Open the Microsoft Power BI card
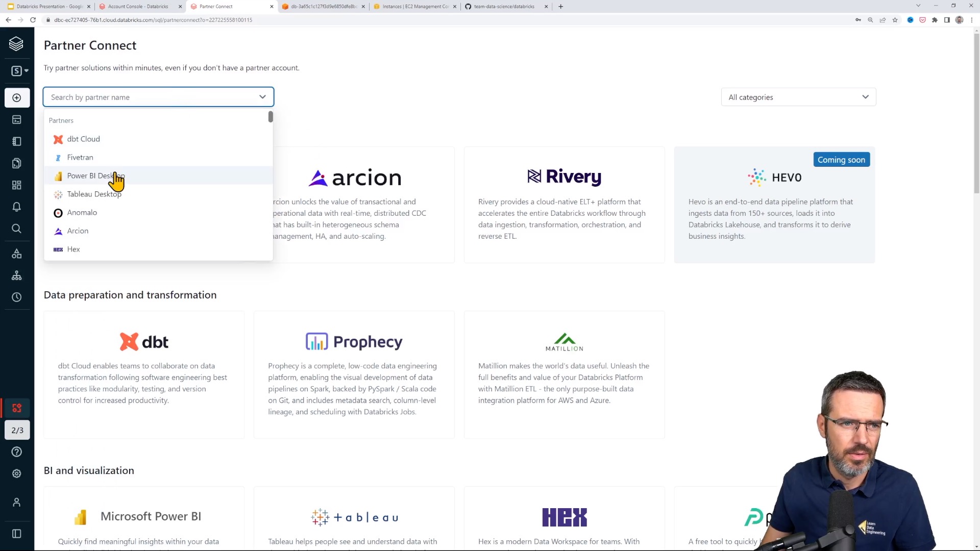Screen dimensions: 980x551 coord(144,518)
